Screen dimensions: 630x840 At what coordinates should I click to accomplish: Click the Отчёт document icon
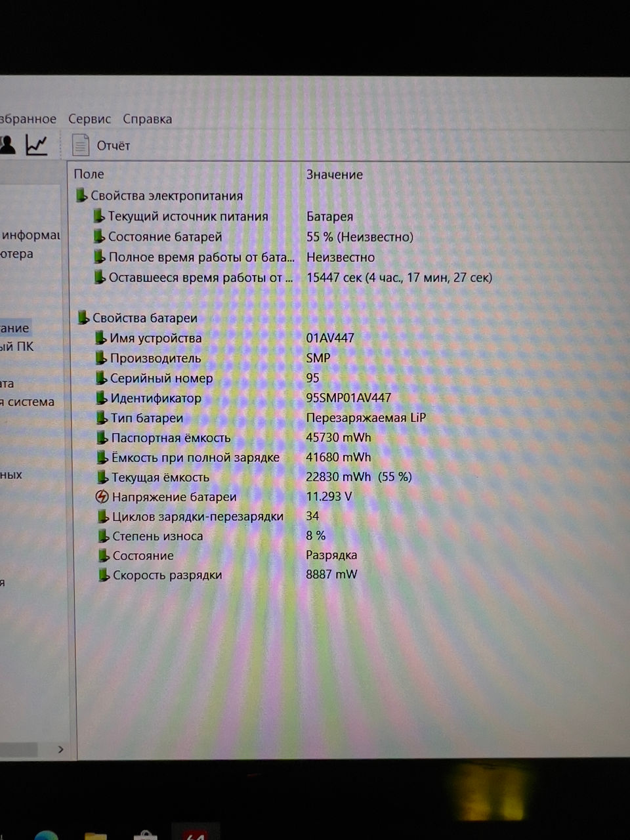pyautogui.click(x=80, y=145)
